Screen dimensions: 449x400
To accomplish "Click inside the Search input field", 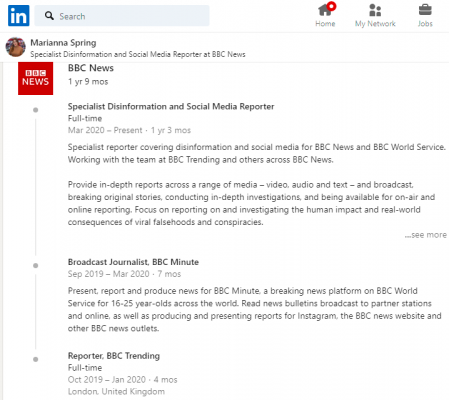I will (122, 16).
